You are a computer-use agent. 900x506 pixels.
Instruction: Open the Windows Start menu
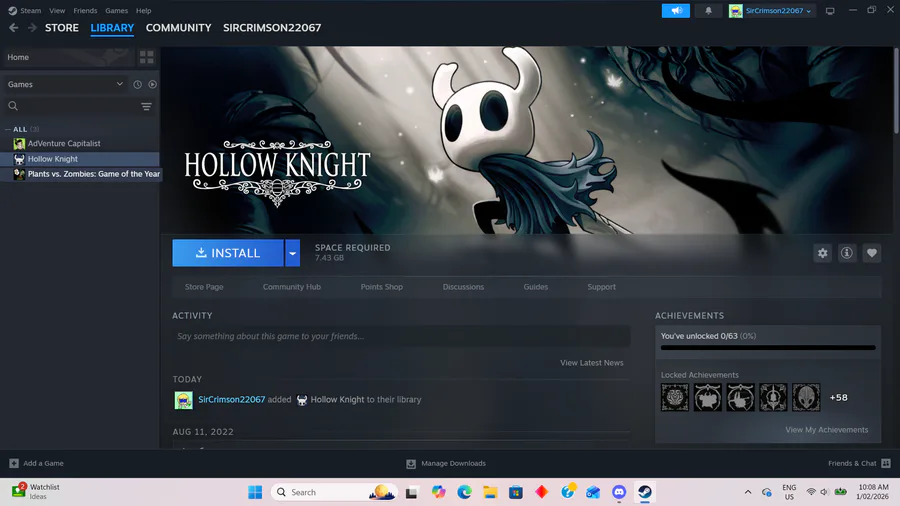pyautogui.click(x=255, y=492)
